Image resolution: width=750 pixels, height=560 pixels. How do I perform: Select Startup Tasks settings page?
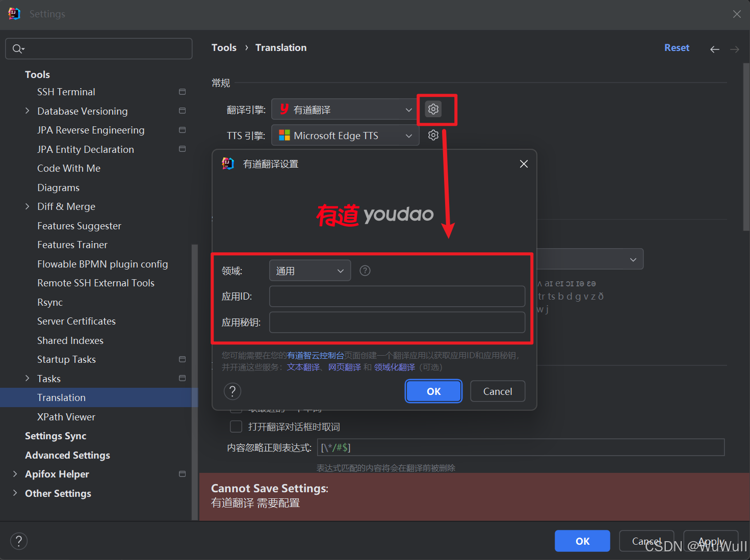(66, 359)
